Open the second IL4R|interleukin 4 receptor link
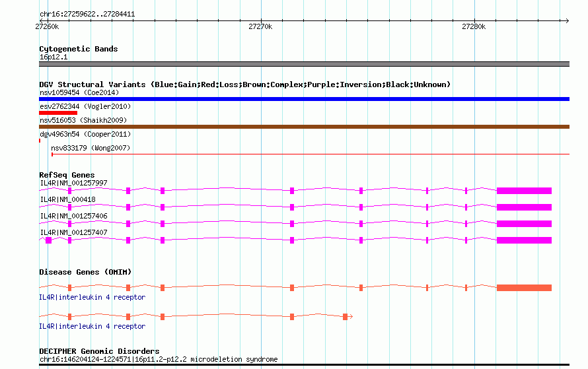This screenshot has height=369, width=588. (x=92, y=326)
